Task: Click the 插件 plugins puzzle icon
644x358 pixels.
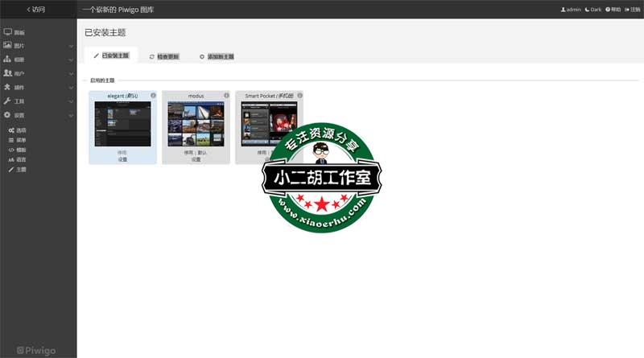Action: [x=7, y=87]
